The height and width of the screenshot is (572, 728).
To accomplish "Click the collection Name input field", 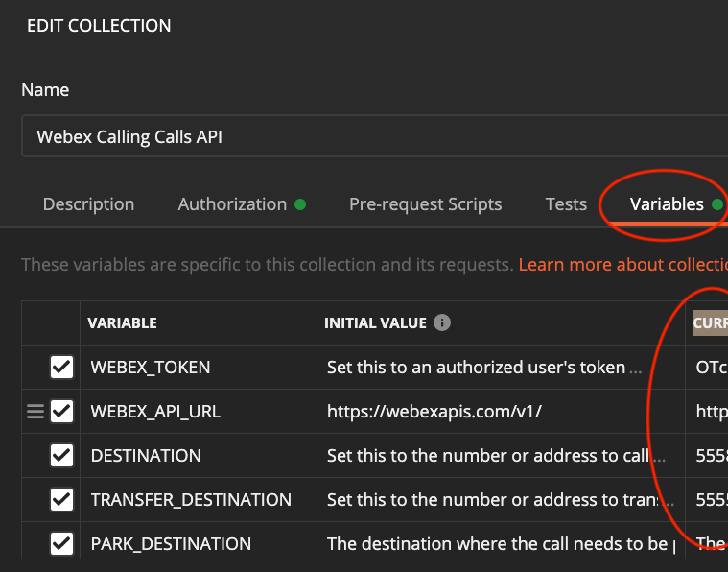I will tap(375, 136).
